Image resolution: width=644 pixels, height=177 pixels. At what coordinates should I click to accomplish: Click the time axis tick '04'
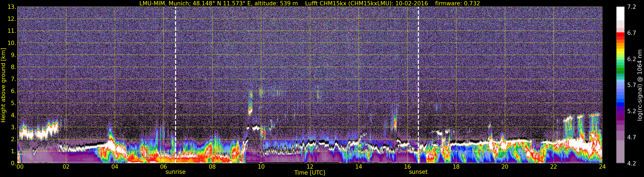(x=115, y=167)
